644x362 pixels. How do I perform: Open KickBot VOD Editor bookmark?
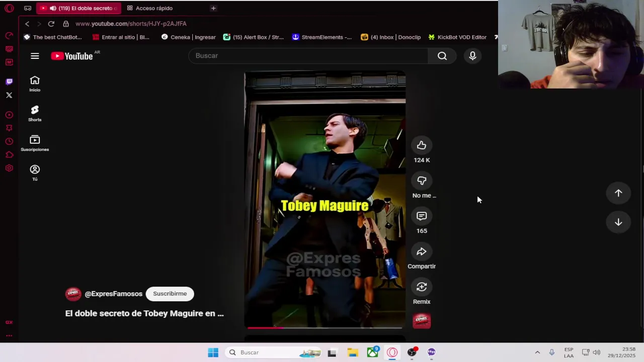click(x=457, y=37)
